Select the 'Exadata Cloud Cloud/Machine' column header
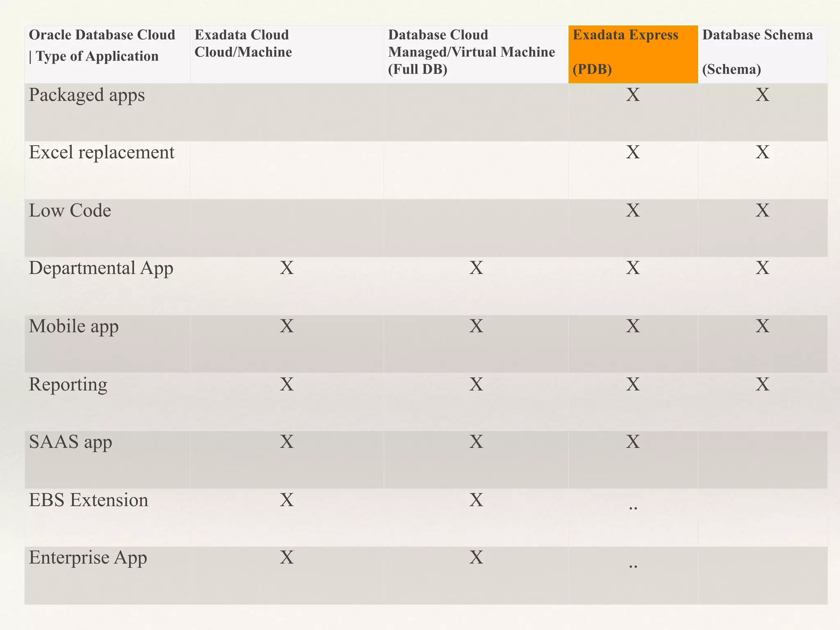The image size is (840, 630). click(287, 54)
